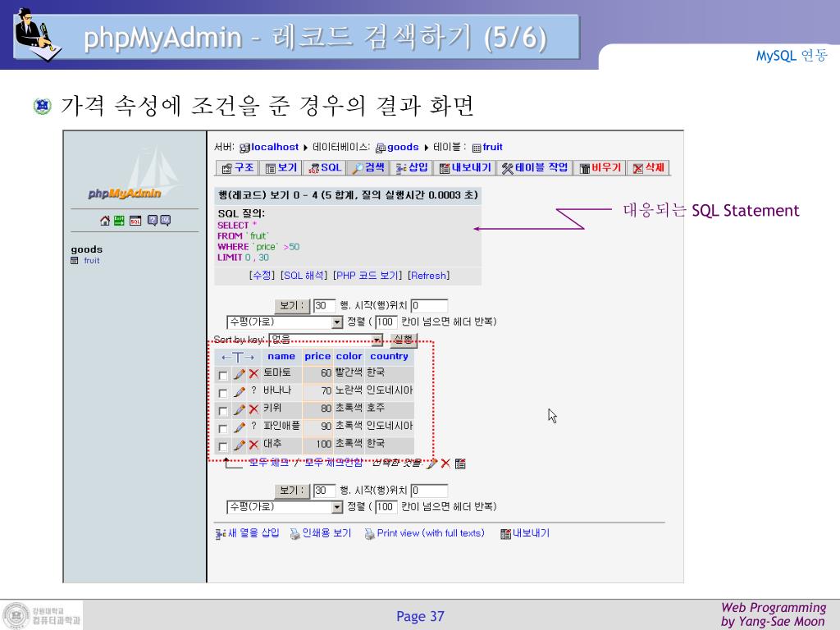Click the upper rows count field showing 30
The height and width of the screenshot is (630, 840).
pyautogui.click(x=324, y=306)
